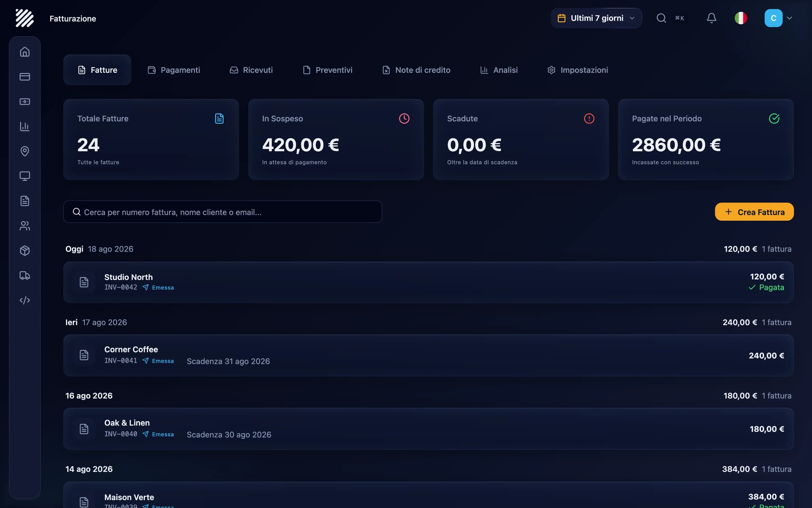812x508 pixels.
Task: Open the Pagate nel Periodo card
Action: click(x=706, y=139)
